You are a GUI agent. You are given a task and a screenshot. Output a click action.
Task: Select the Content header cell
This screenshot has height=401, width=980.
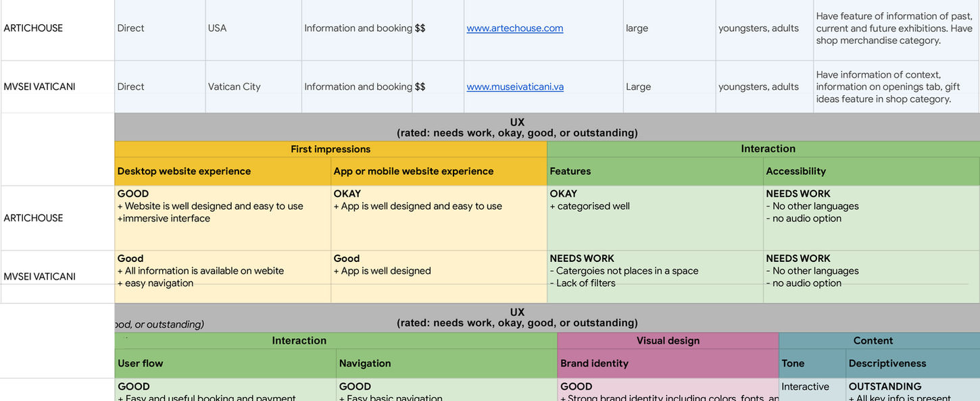[x=879, y=341]
